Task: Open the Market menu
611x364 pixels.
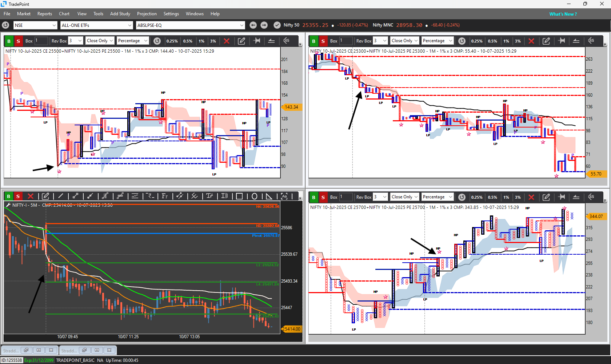Action: point(24,14)
